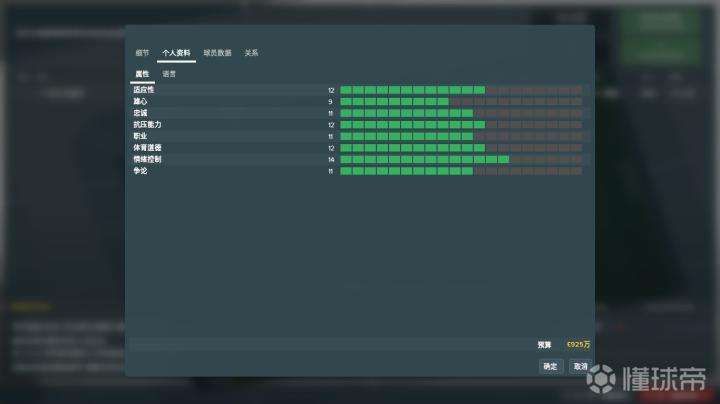
Task: Adjust the 适应性 rating bar
Action: pyautogui.click(x=461, y=90)
